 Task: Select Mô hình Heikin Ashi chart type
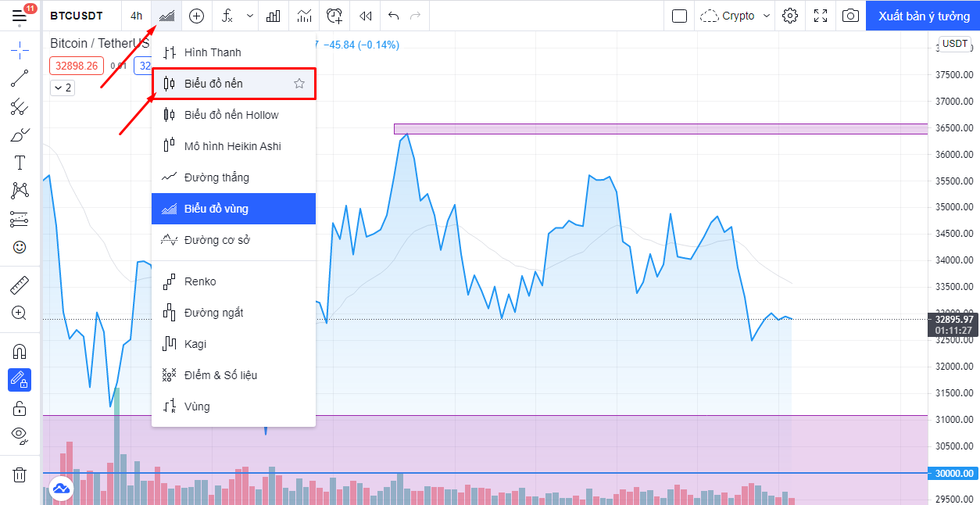(x=232, y=146)
